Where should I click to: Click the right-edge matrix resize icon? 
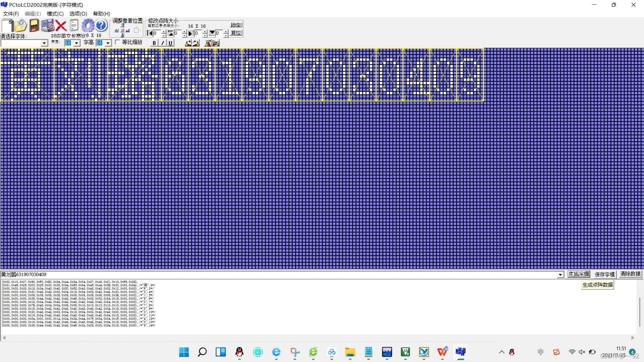coord(191,33)
